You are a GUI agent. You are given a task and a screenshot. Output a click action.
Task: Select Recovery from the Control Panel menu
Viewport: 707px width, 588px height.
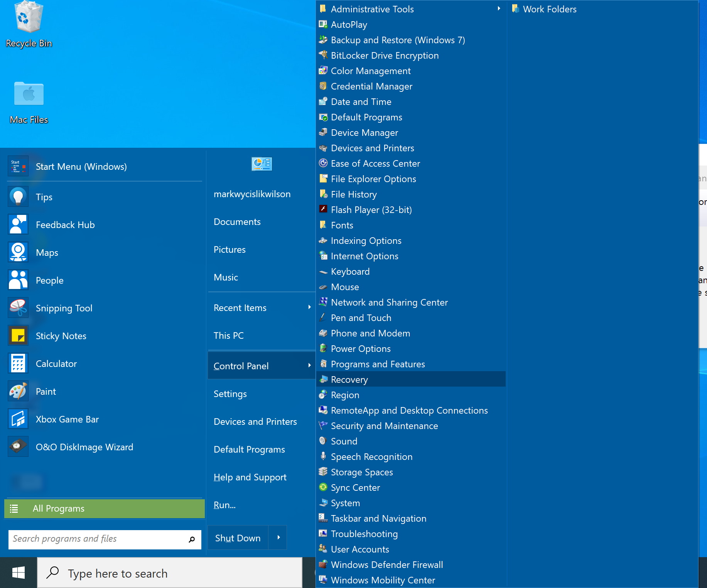348,379
